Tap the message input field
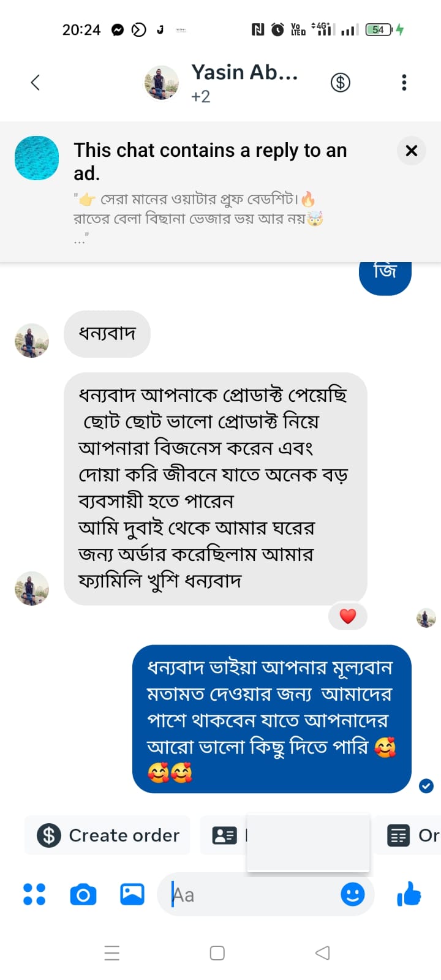The width and height of the screenshot is (441, 980). point(251,894)
